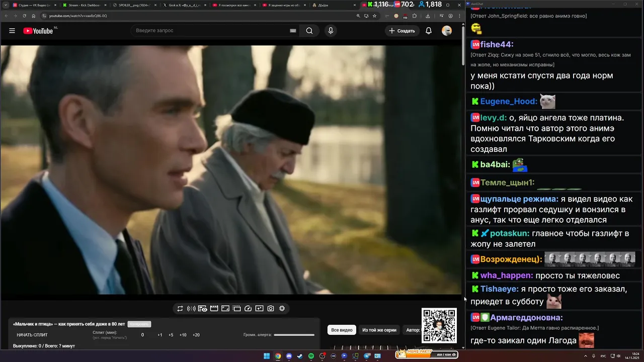The height and width of the screenshot is (362, 644).
Task: Start YouTube voice search microphone
Action: point(331,31)
